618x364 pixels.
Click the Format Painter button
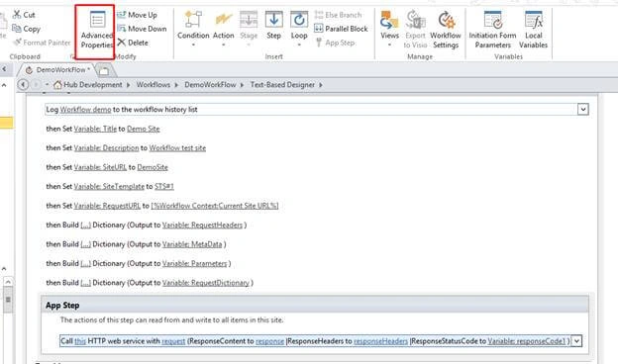[x=42, y=43]
